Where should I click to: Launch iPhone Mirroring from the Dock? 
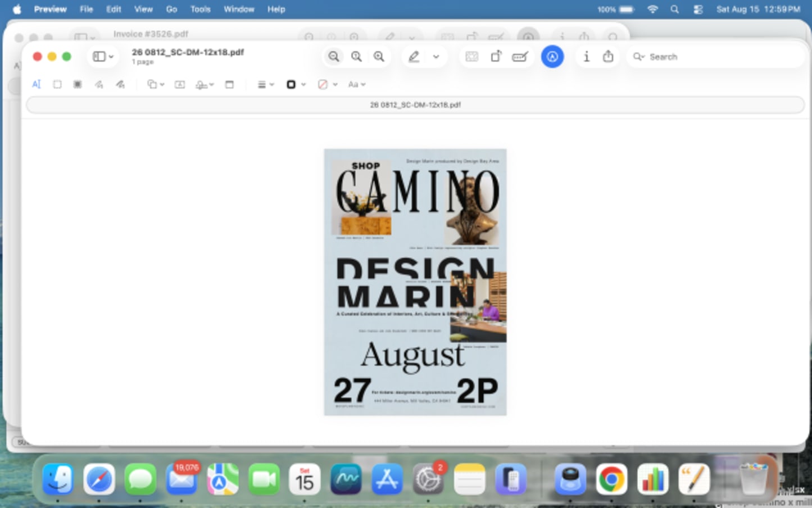[510, 479]
